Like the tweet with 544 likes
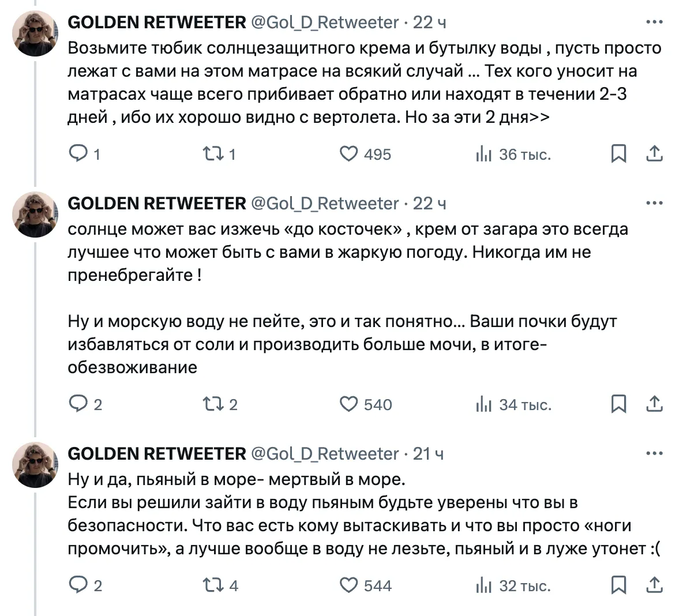Viewport: 683px width, 616px height. [x=348, y=585]
